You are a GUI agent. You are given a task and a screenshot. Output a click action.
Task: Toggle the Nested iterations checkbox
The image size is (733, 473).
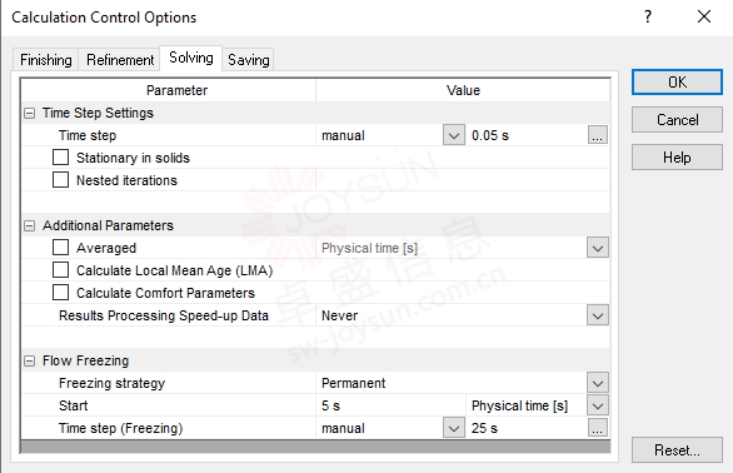(61, 180)
